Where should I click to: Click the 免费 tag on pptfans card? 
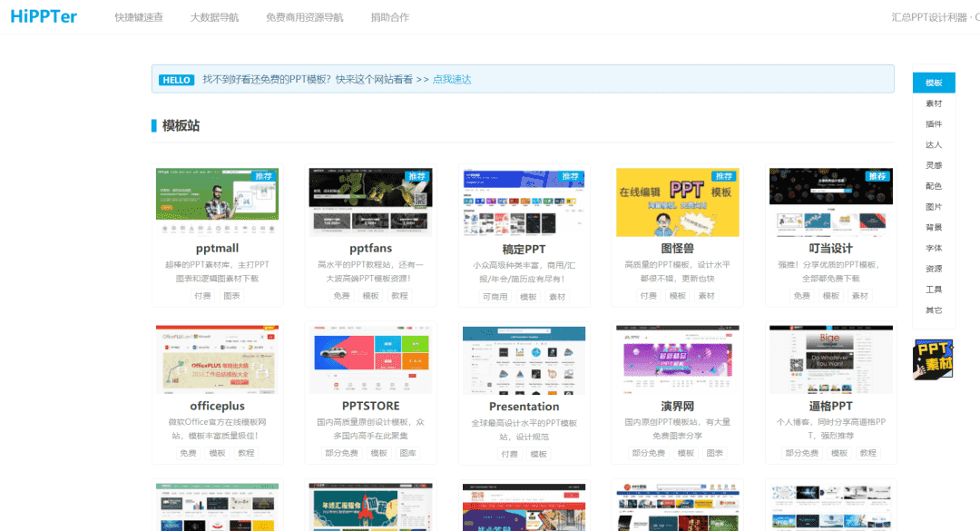(342, 296)
